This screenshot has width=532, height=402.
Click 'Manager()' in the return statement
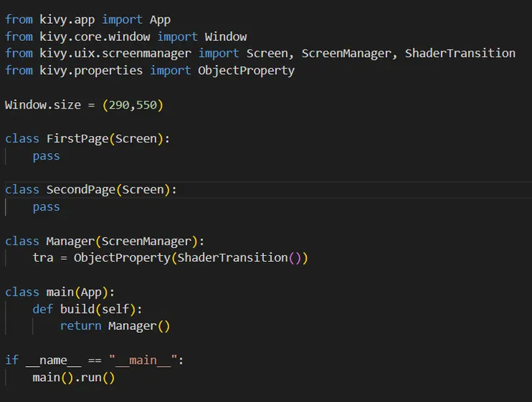139,326
